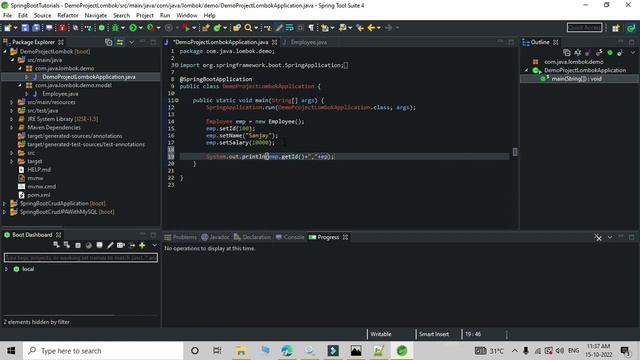640x360 pixels.
Task: Switch to the Employee.java editor tab
Action: point(308,42)
